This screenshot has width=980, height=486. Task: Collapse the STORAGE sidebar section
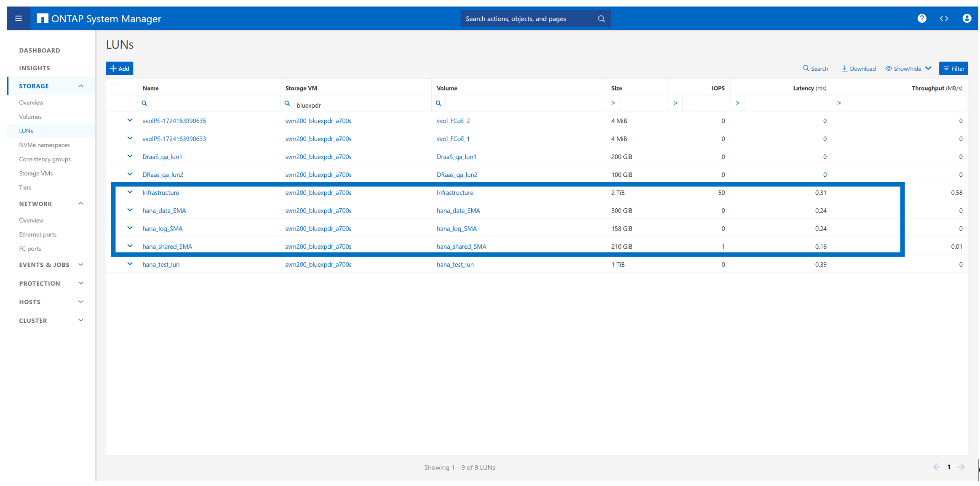coord(80,86)
